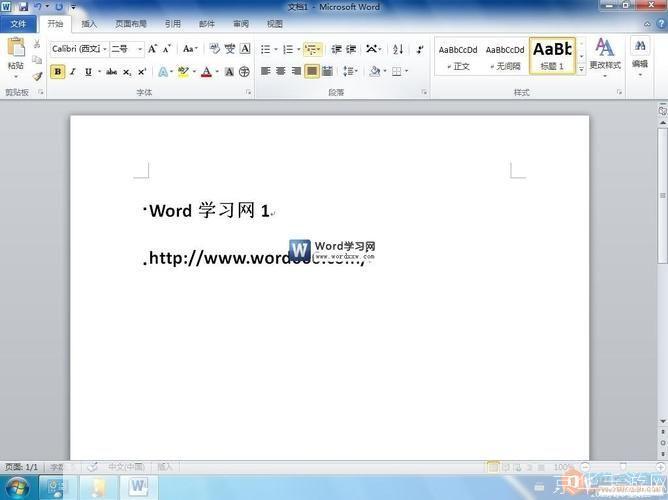Apply strikethrough to text
This screenshot has height=500, width=668.
111,72
